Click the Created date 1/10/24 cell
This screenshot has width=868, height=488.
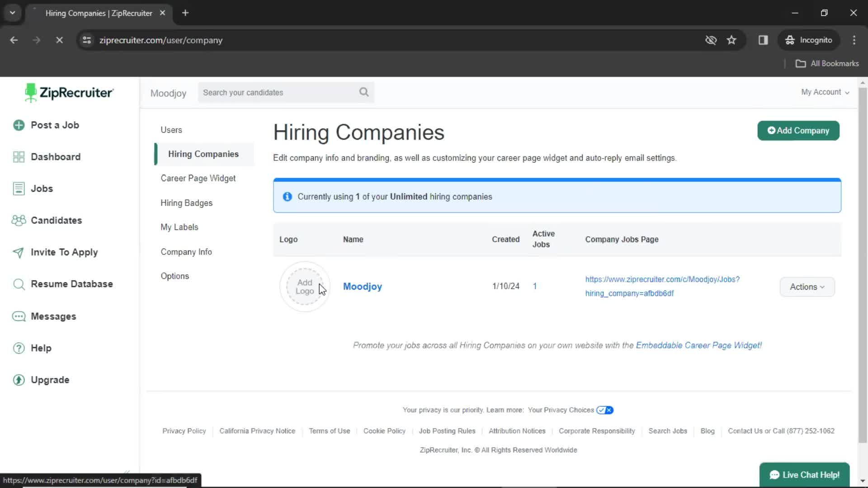point(506,286)
